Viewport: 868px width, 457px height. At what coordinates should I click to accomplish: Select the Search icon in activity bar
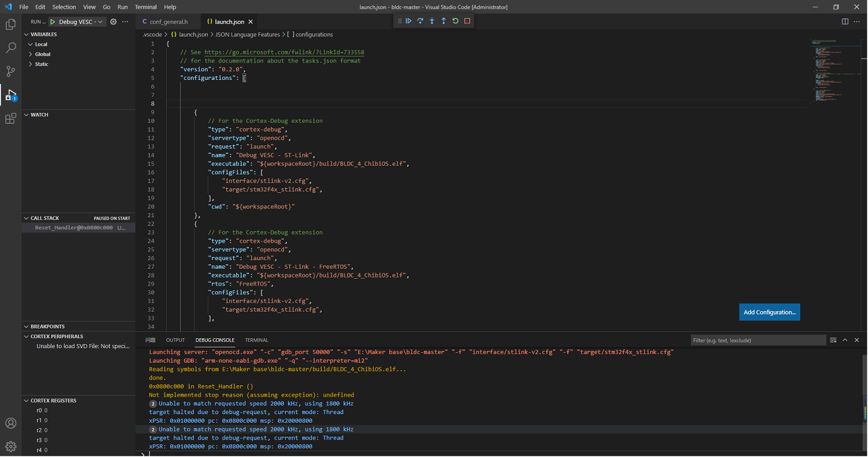click(10, 46)
